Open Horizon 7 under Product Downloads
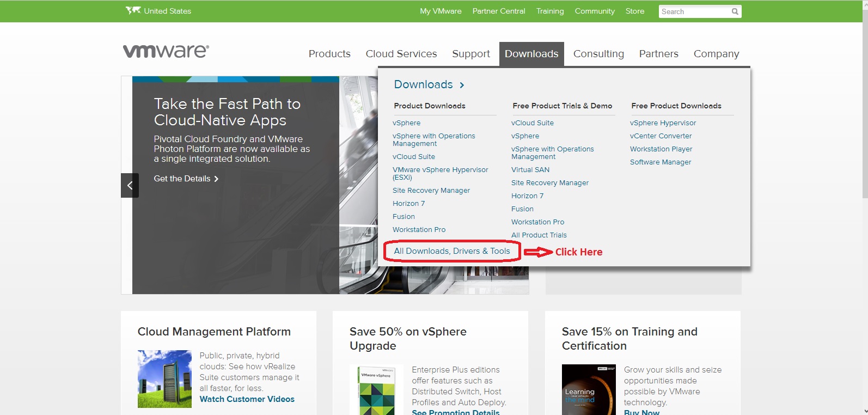Screen dimensions: 868x415 (x=409, y=204)
